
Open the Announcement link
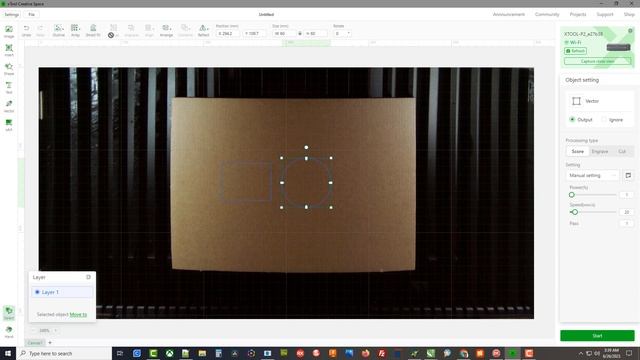(x=509, y=14)
